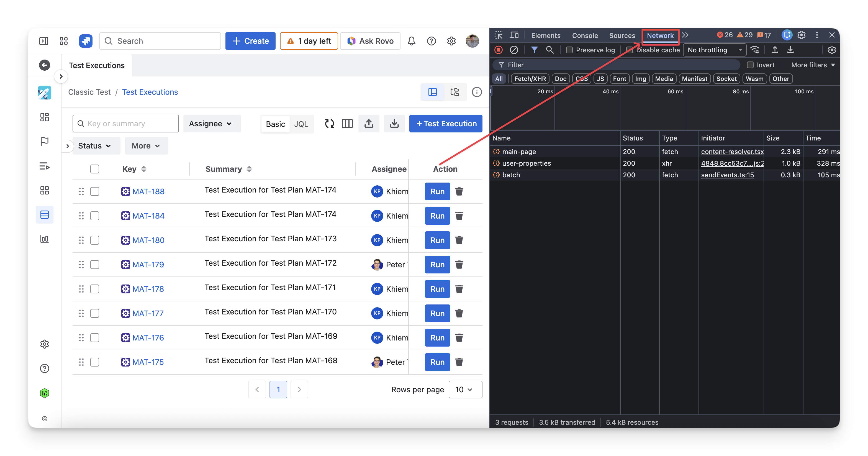The width and height of the screenshot is (868, 456).
Task: Switch to the JQL search mode
Action: tap(301, 124)
